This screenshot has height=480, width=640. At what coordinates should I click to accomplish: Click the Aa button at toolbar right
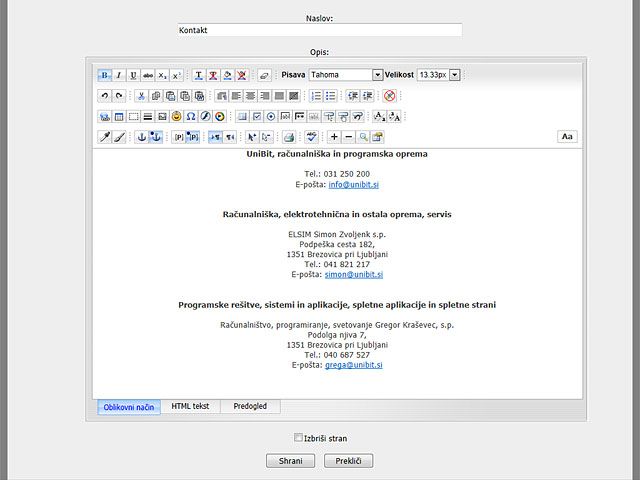[x=567, y=137]
